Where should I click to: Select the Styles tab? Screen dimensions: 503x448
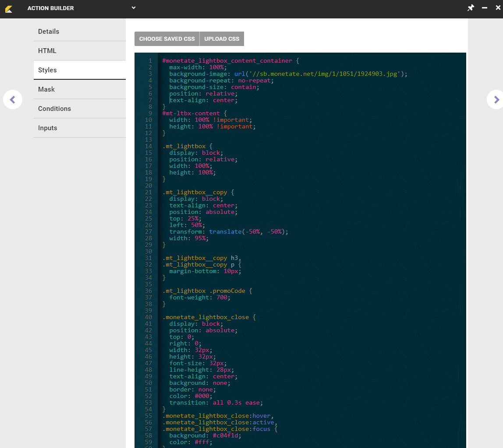click(x=47, y=70)
